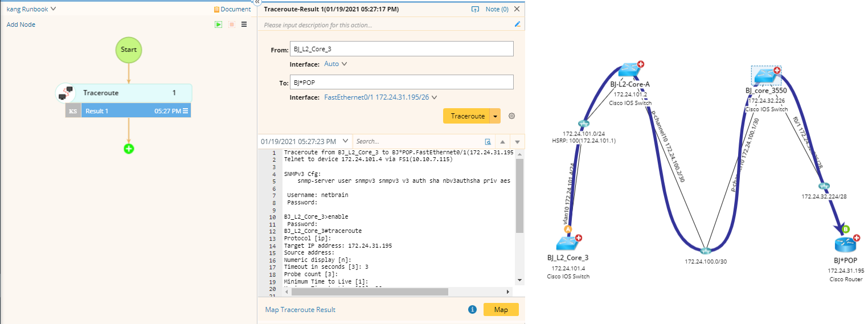This screenshot has width=868, height=324.
Task: Open the Traceroute button dropdown arrow
Action: 496,116
